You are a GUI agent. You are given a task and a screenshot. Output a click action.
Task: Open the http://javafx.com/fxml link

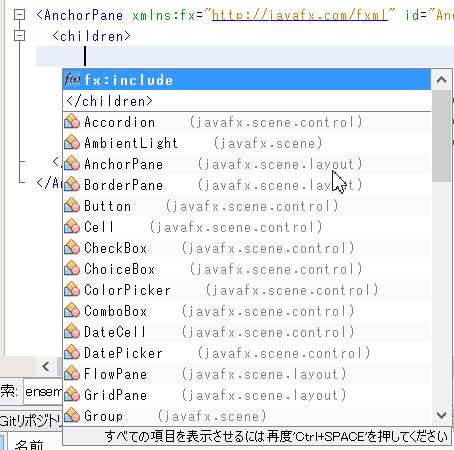[x=300, y=15]
